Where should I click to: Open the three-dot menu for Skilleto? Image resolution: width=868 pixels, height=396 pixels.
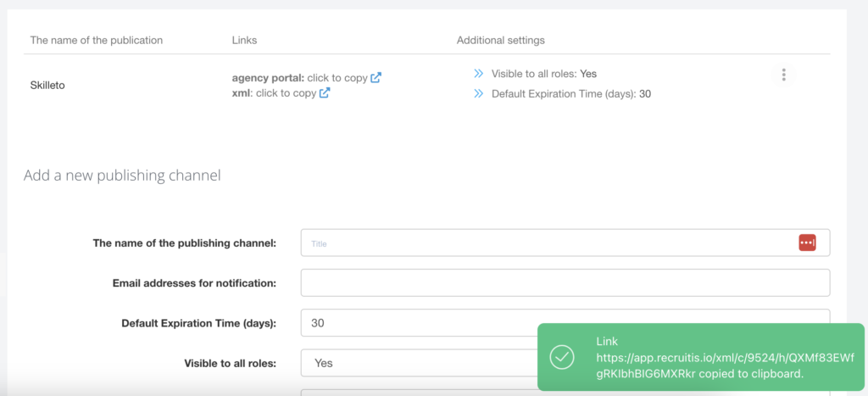click(783, 75)
